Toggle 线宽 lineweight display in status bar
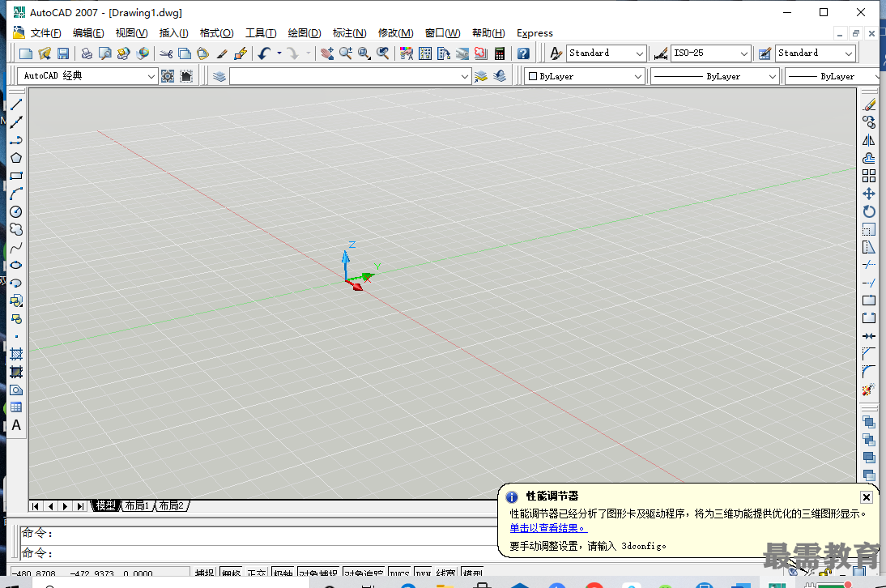 tap(445, 572)
